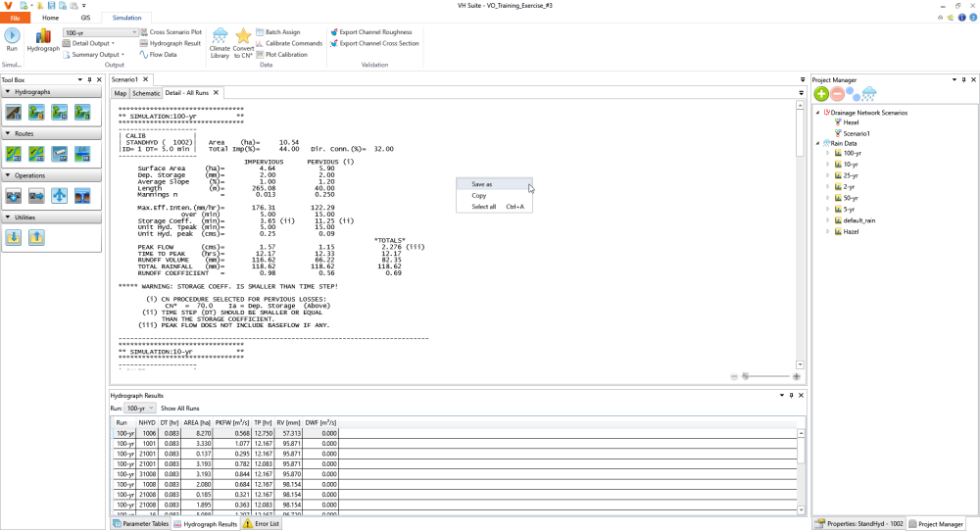The image size is (980, 531).
Task: Collapse the Rain Data tree node
Action: 817,143
